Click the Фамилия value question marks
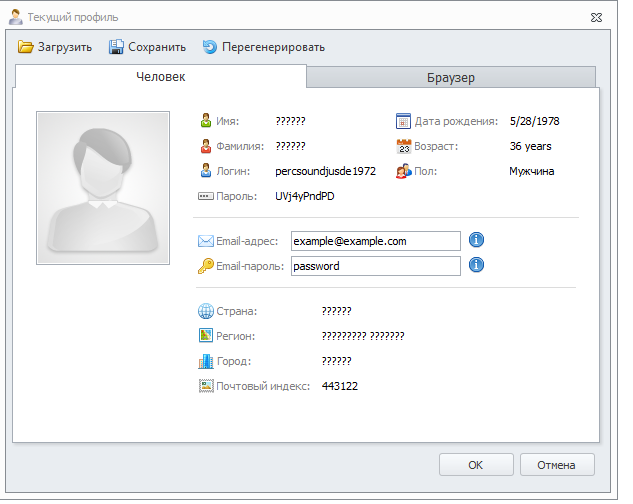The height and width of the screenshot is (504, 633). point(291,146)
